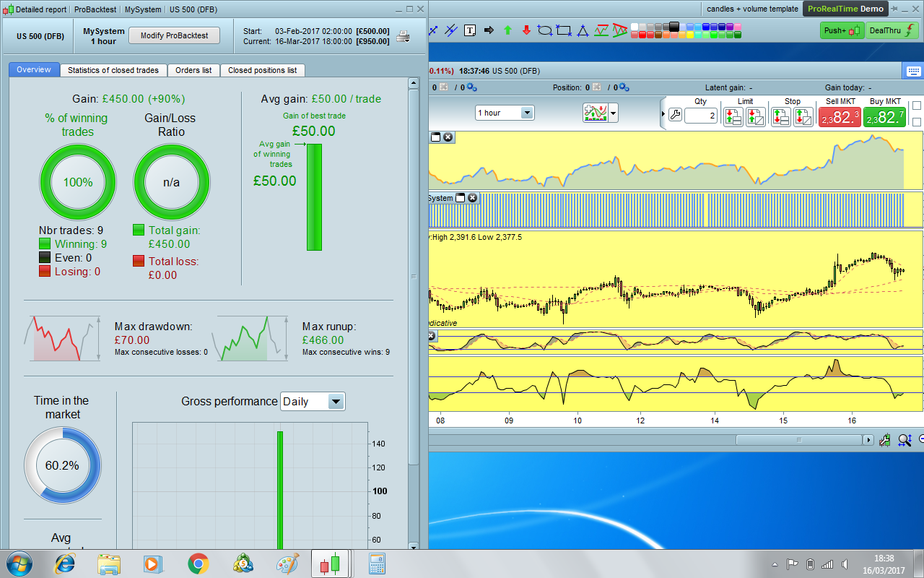Select the red wedge pattern tool
This screenshot has width=924, height=578.
619,30
